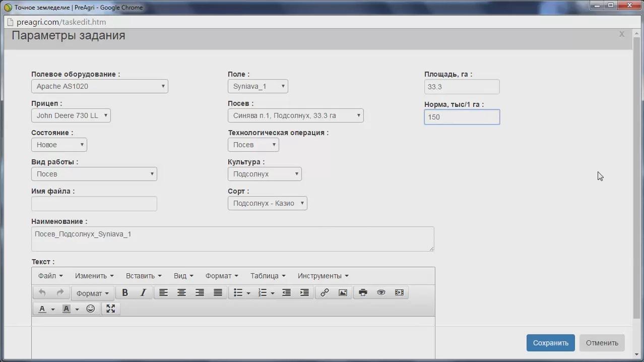Toggle italic formatting
Screen dimensions: 644x362
click(x=143, y=293)
